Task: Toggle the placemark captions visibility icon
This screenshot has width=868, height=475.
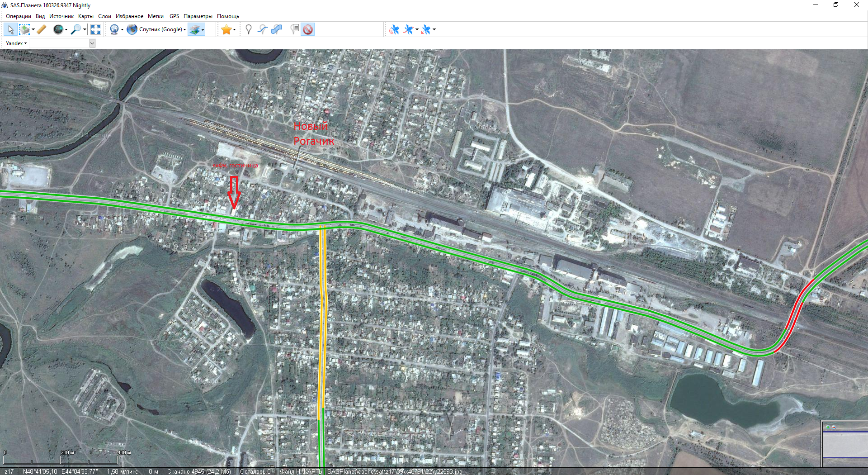Action: (295, 29)
